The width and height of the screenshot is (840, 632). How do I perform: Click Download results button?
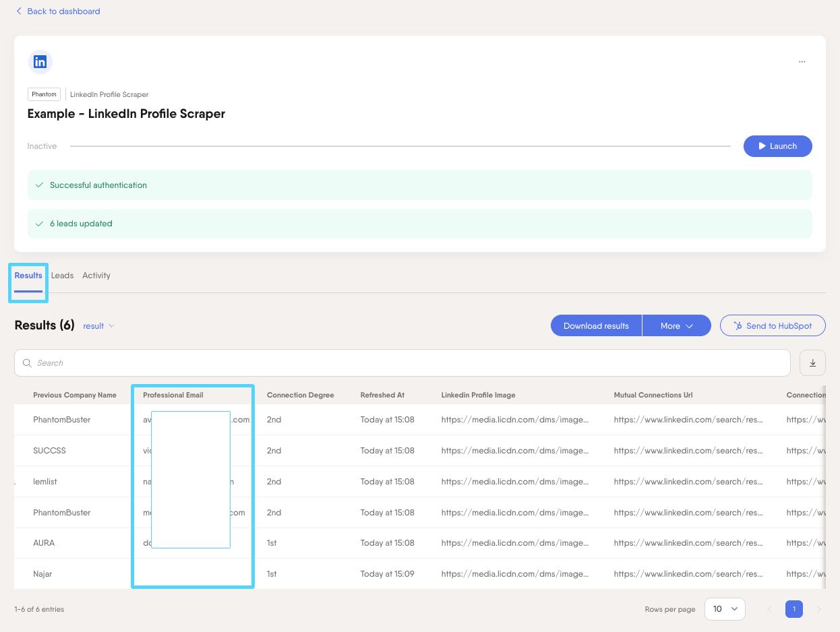pyautogui.click(x=596, y=325)
